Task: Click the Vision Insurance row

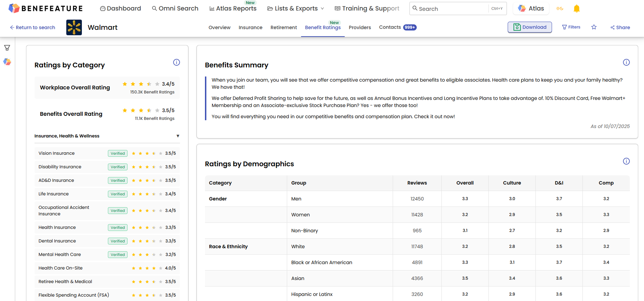Action: click(107, 153)
